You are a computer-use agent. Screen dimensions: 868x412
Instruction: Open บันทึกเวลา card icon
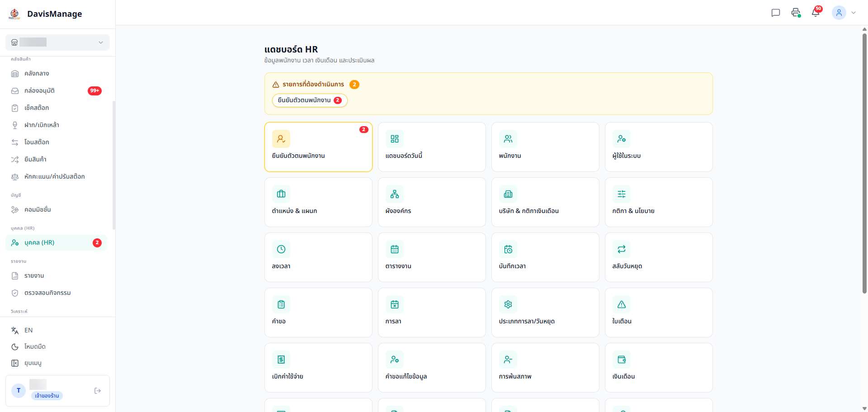point(508,249)
